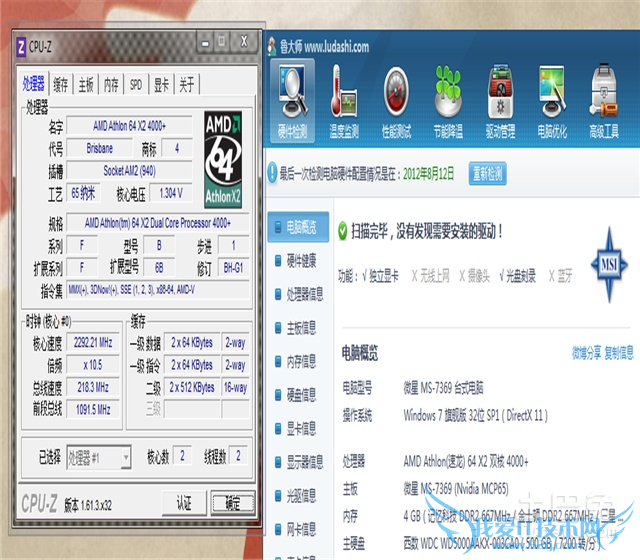Click the 修订 value BH-G1
Viewport: 640px width, 560px height.
point(233,268)
